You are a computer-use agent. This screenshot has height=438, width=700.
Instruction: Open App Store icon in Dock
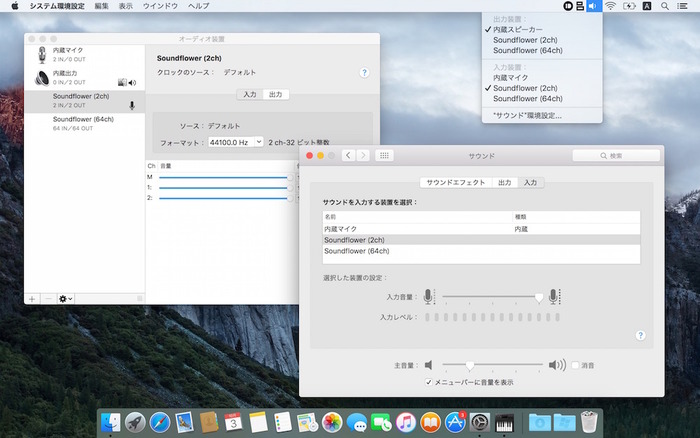(455, 422)
